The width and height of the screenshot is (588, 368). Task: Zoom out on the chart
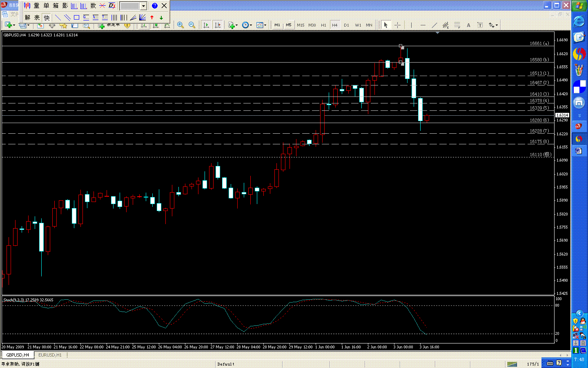[x=192, y=25]
